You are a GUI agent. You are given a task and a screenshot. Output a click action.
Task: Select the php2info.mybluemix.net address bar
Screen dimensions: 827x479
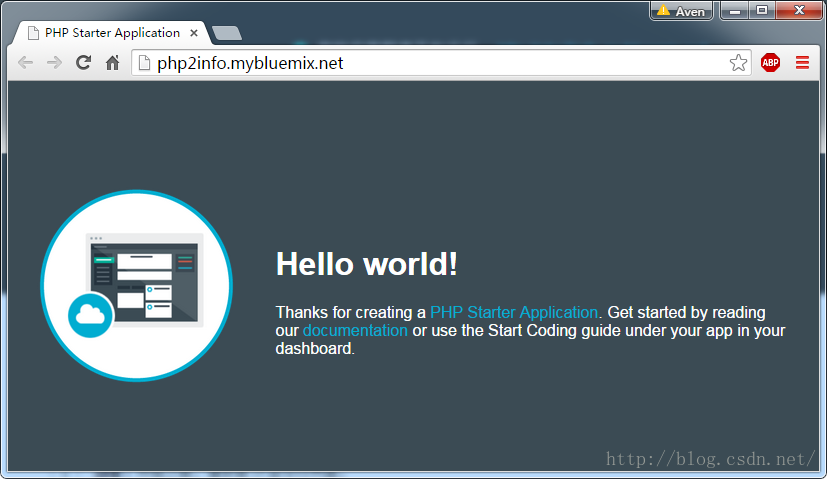click(x=441, y=63)
